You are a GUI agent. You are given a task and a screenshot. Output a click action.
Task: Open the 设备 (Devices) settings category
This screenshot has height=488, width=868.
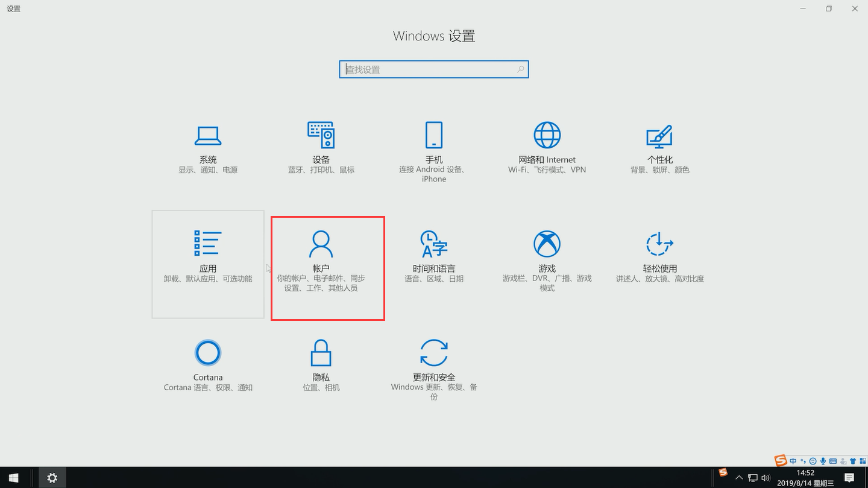(x=321, y=149)
